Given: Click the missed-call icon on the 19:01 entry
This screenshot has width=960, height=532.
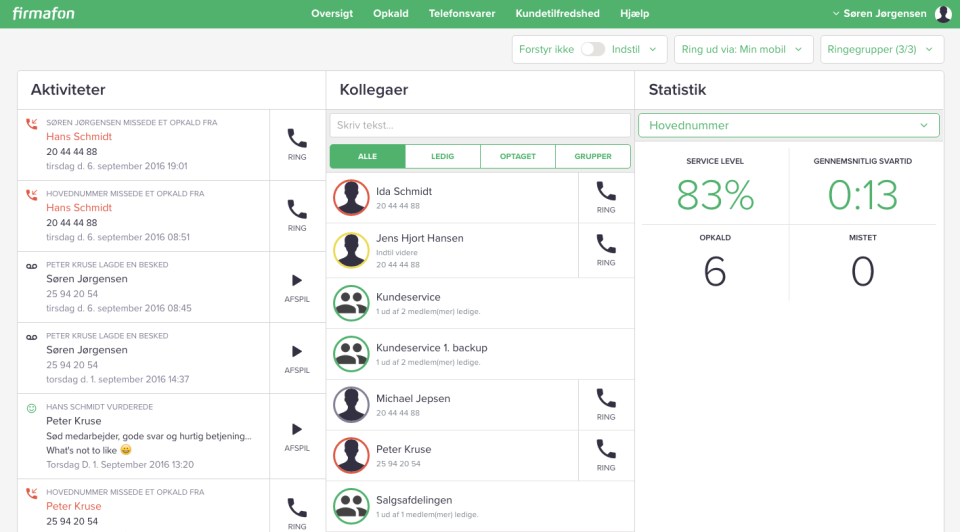Looking at the screenshot, I should coord(32,124).
